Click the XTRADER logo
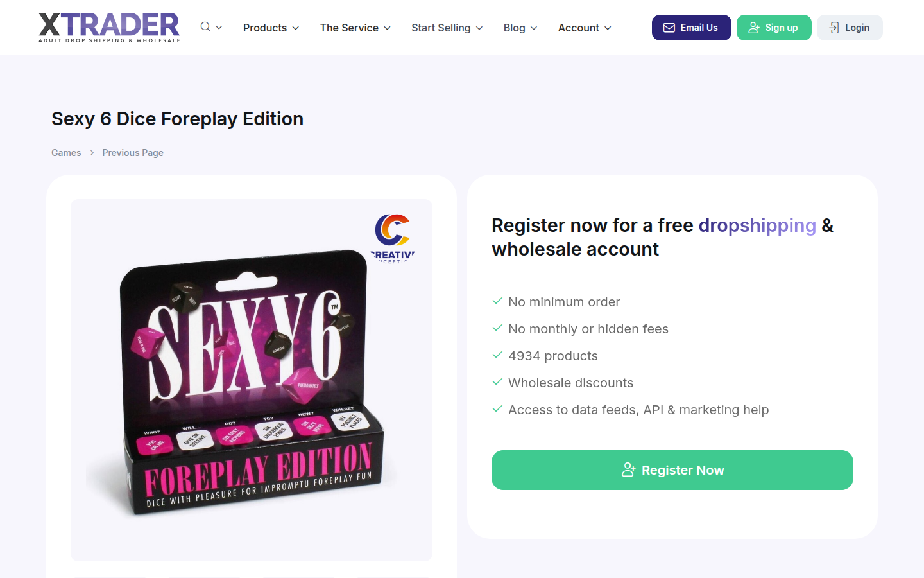924x578 pixels. 109,28
